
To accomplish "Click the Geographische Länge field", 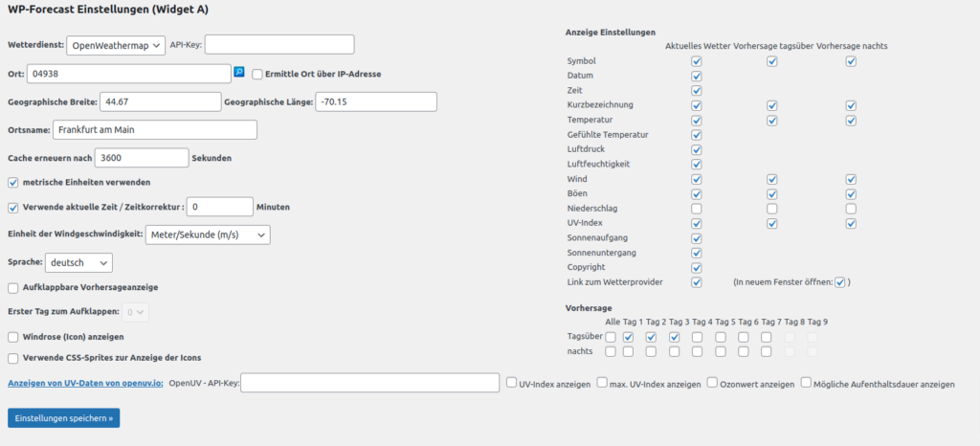I will pyautogui.click(x=376, y=101).
